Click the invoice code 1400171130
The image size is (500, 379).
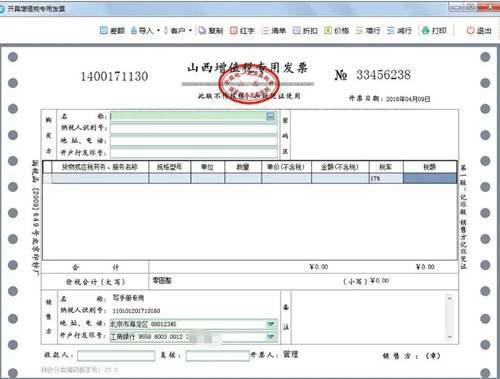coord(114,76)
